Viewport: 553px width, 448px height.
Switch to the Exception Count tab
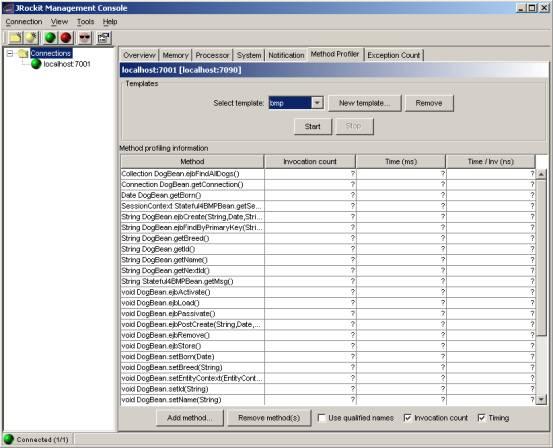click(394, 55)
